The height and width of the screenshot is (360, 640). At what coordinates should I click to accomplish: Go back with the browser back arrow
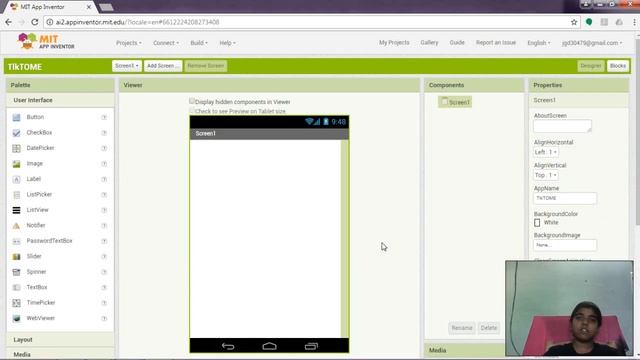pos(9,22)
